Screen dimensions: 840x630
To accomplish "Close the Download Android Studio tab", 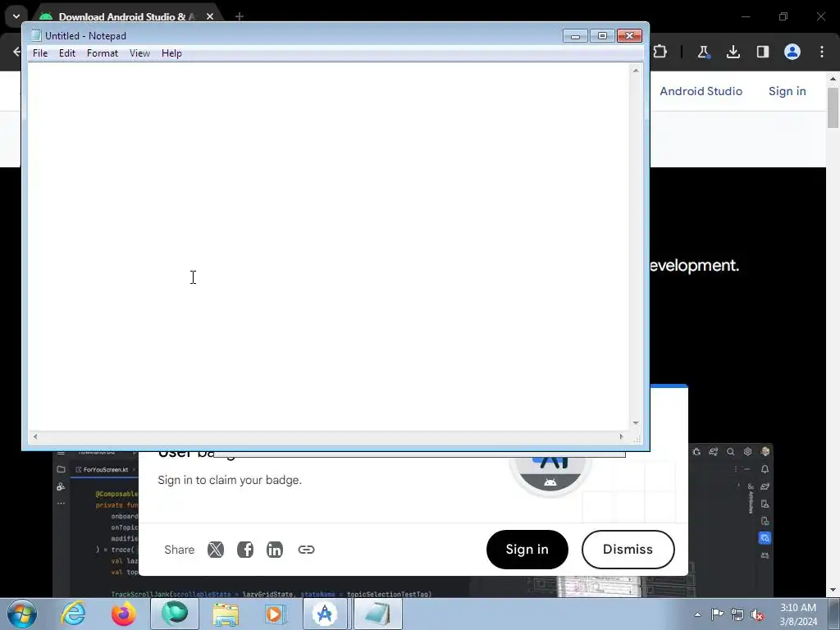I will coord(210,16).
